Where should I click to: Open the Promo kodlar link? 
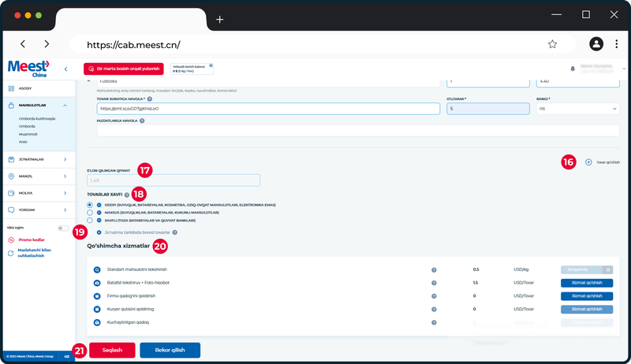pyautogui.click(x=32, y=240)
